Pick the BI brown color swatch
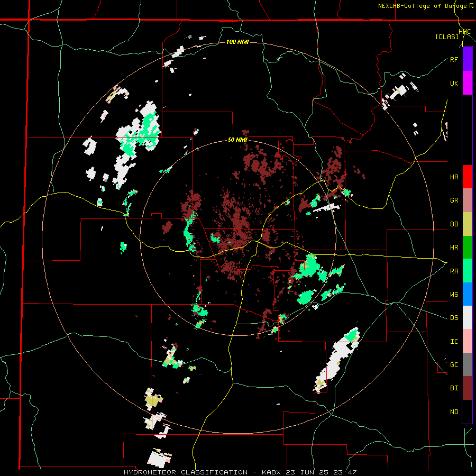476x476 pixels. [467, 388]
